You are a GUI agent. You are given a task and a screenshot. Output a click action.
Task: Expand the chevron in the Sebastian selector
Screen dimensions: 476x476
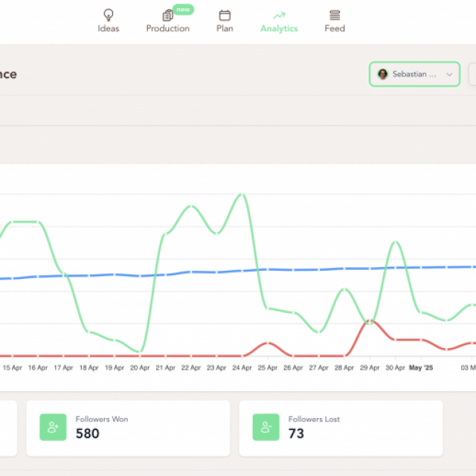pyautogui.click(x=449, y=74)
